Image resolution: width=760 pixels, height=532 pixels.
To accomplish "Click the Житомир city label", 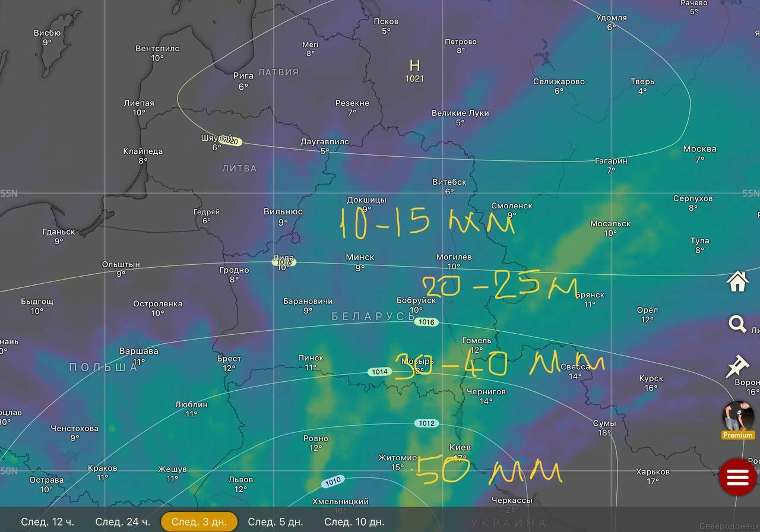I will coord(398,457).
